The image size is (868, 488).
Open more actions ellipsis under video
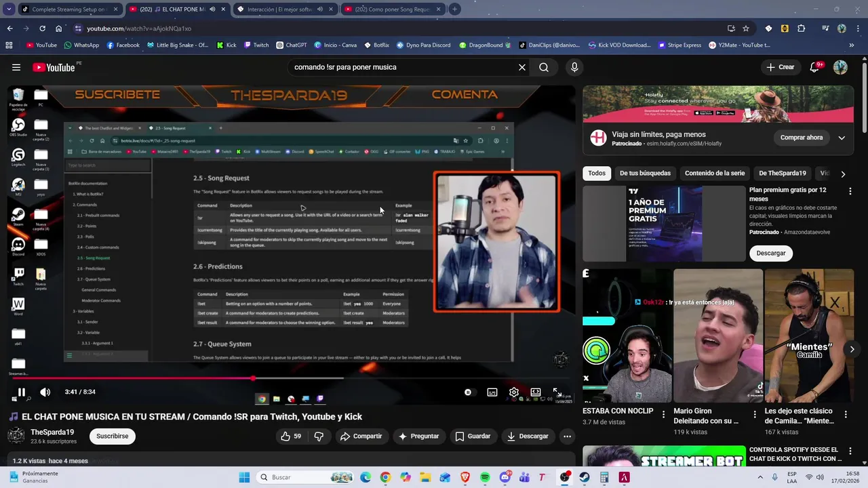tap(568, 436)
